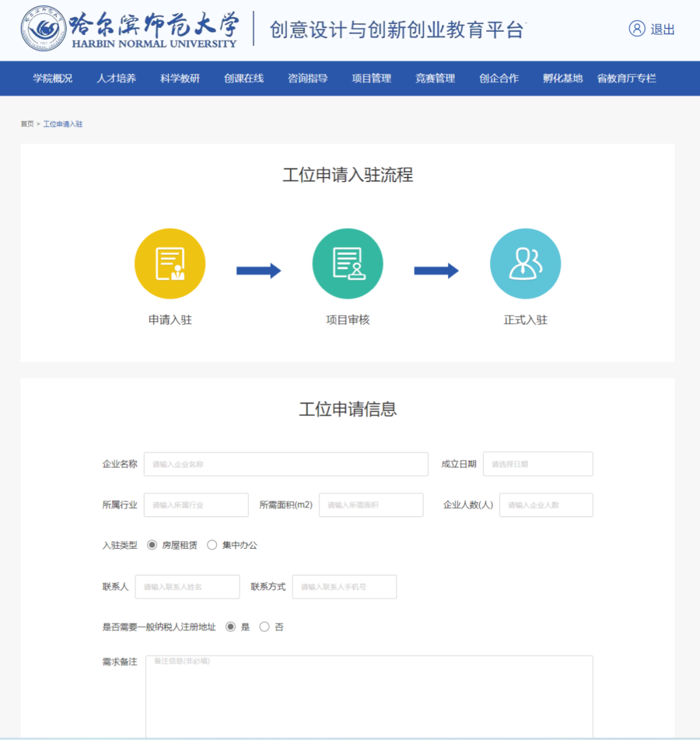The image size is (700, 740).
Task: Select the 房屋租赁 radio option
Action: [x=152, y=545]
